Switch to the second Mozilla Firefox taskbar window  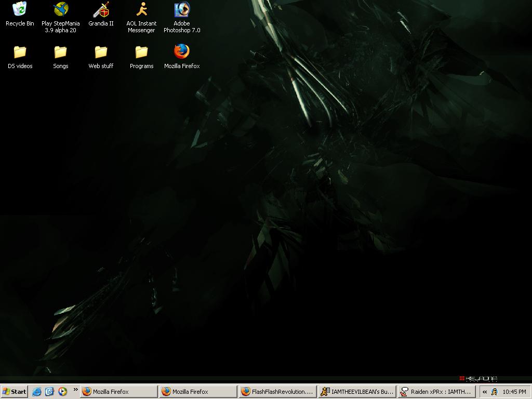[x=198, y=392]
